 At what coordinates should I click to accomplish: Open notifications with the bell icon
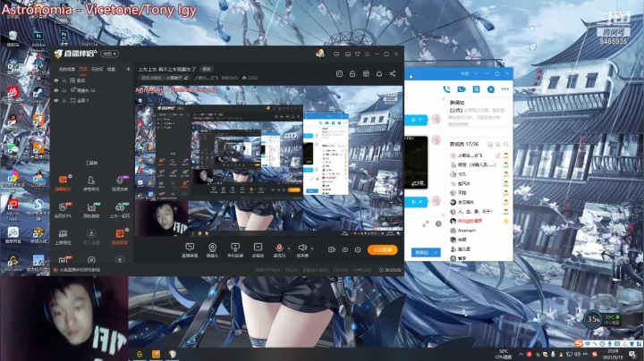[379, 74]
